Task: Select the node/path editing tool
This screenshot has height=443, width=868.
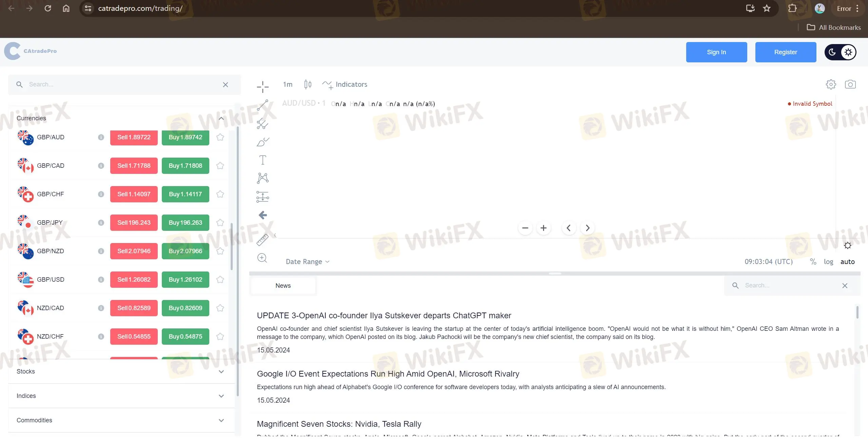Action: coord(263,177)
